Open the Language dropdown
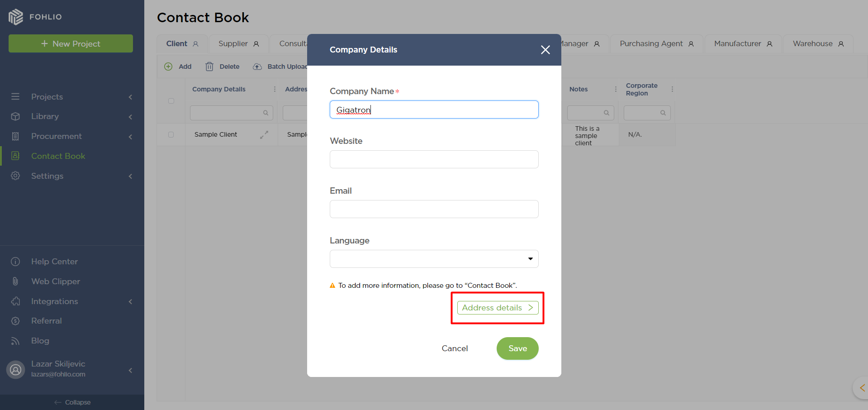 pyautogui.click(x=434, y=259)
